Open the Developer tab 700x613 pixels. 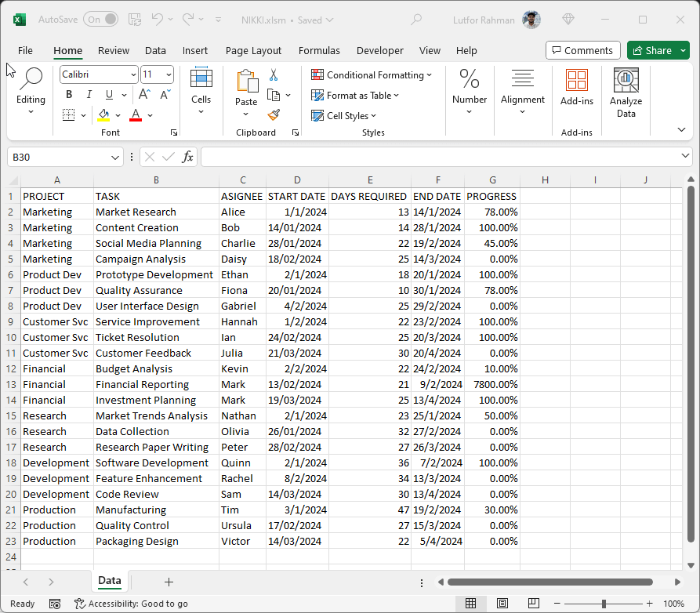[x=379, y=50]
